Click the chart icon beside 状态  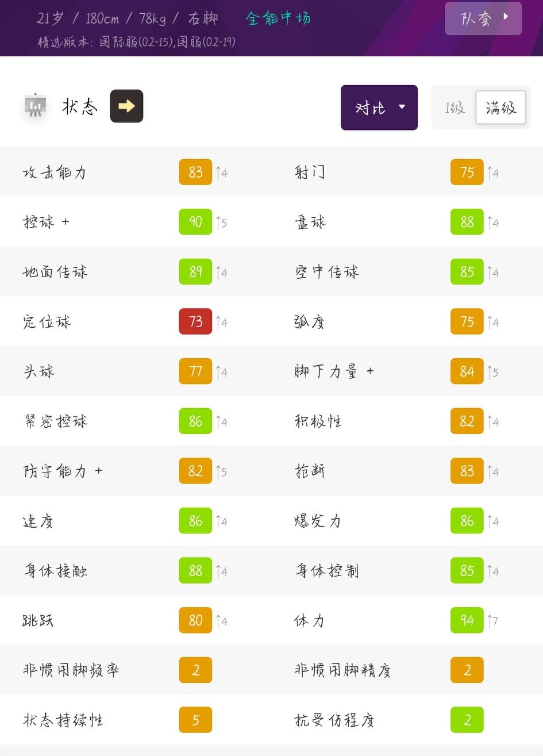click(x=36, y=106)
